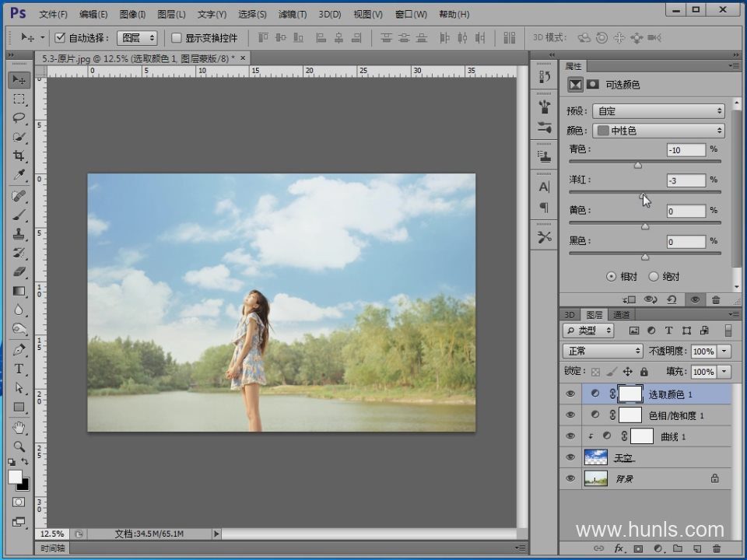Toggle Quick Mask mode icon
This screenshot has height=560, width=747.
[19, 502]
